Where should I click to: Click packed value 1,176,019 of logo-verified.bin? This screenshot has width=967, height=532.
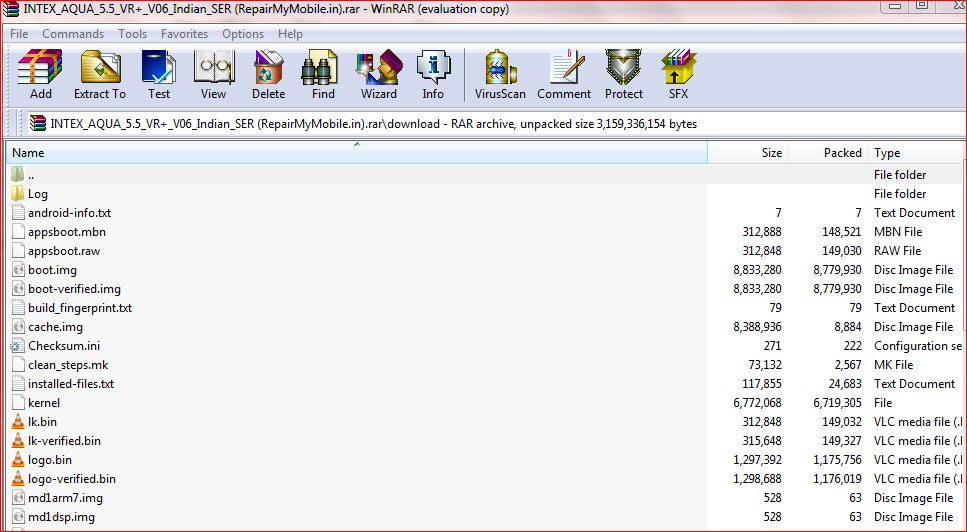(837, 479)
